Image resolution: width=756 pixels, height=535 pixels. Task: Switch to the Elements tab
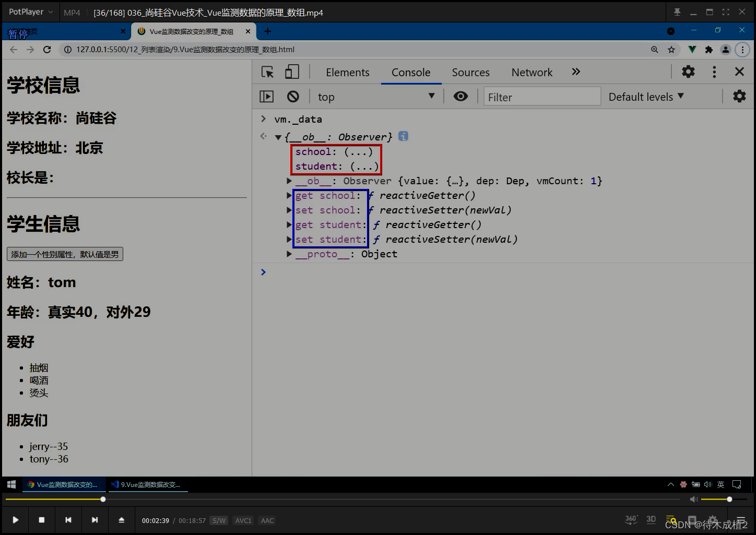(x=348, y=73)
